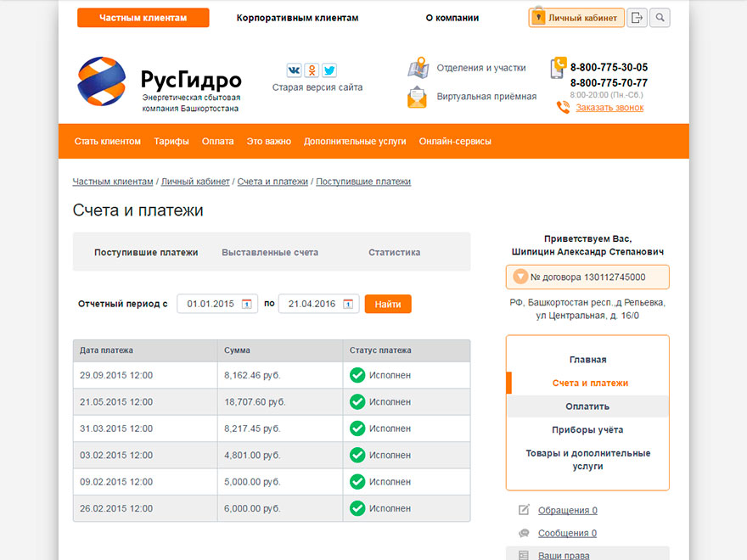Expand the № договора 130112745000 dropdown
Viewport: 747px width, 560px height.
tap(587, 277)
